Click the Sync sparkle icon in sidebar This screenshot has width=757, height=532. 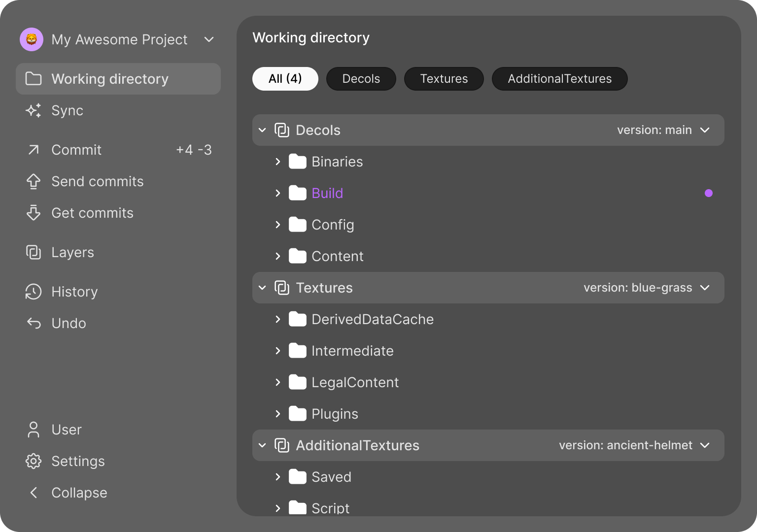click(34, 110)
